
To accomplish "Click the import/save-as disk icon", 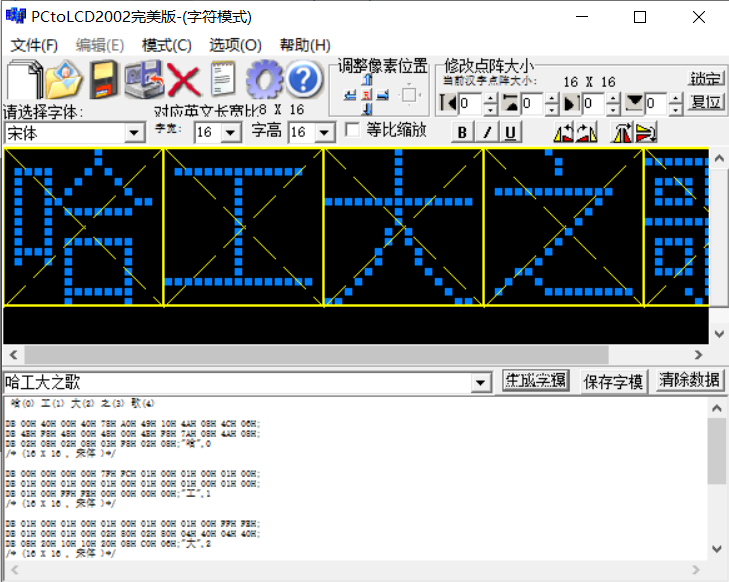I will click(x=144, y=80).
